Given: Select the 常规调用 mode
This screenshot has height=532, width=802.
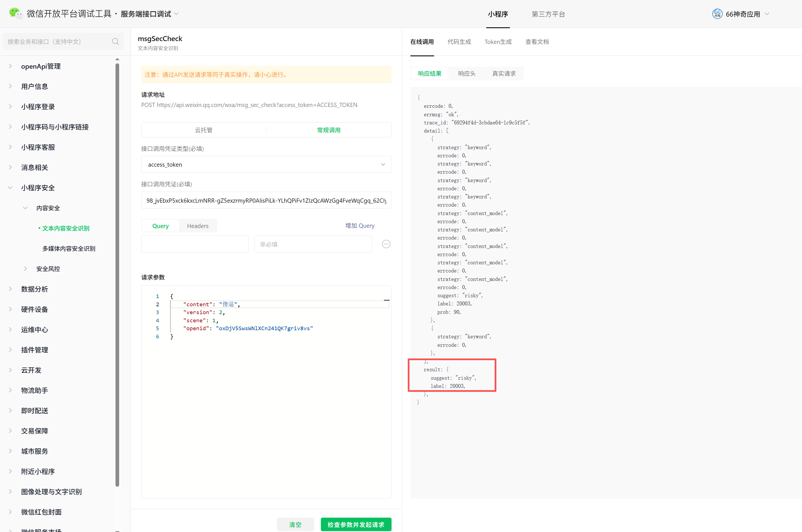Looking at the screenshot, I should pyautogui.click(x=328, y=130).
